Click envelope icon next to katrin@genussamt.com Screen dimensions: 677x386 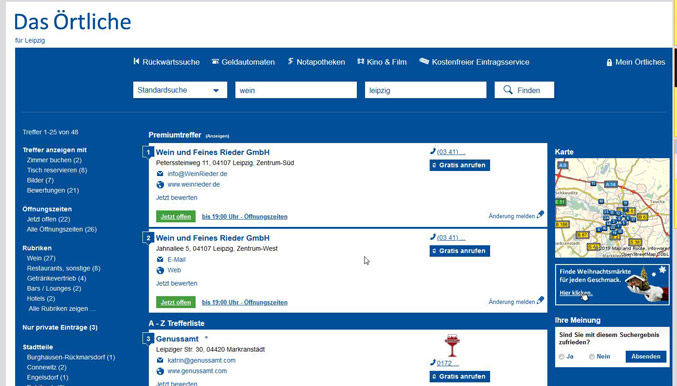click(x=160, y=360)
